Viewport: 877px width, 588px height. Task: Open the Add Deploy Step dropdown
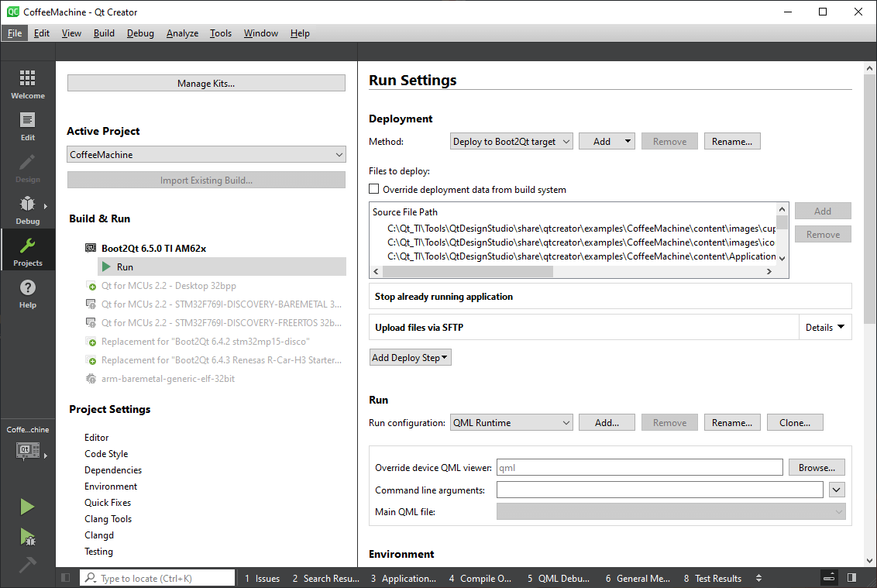(x=411, y=358)
